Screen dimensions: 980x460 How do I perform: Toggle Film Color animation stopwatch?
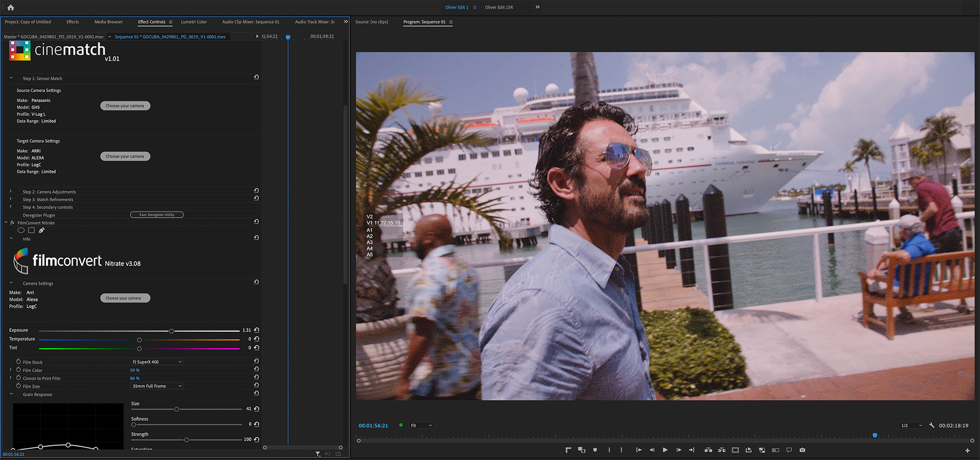tap(19, 370)
